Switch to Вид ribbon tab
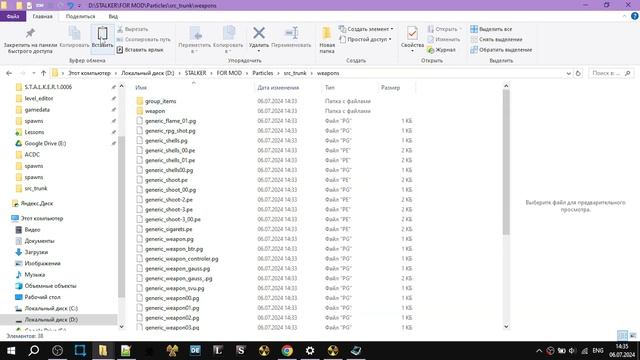 pos(113,16)
